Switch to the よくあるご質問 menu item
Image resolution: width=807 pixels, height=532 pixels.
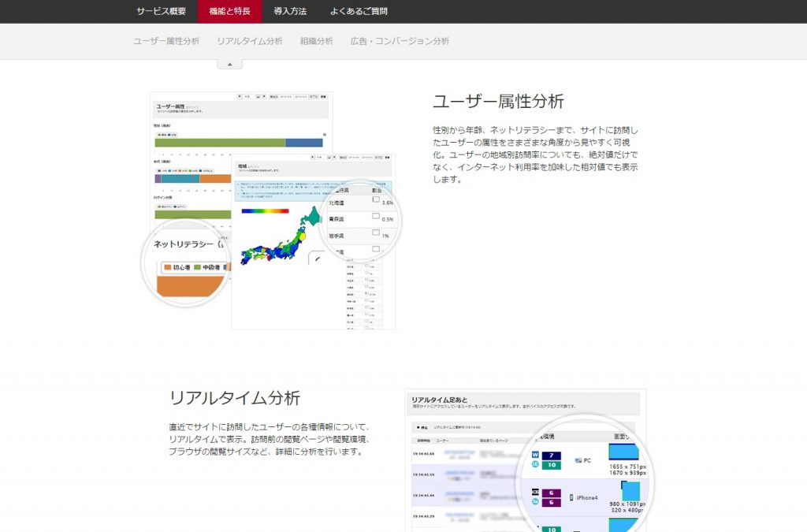coord(360,12)
